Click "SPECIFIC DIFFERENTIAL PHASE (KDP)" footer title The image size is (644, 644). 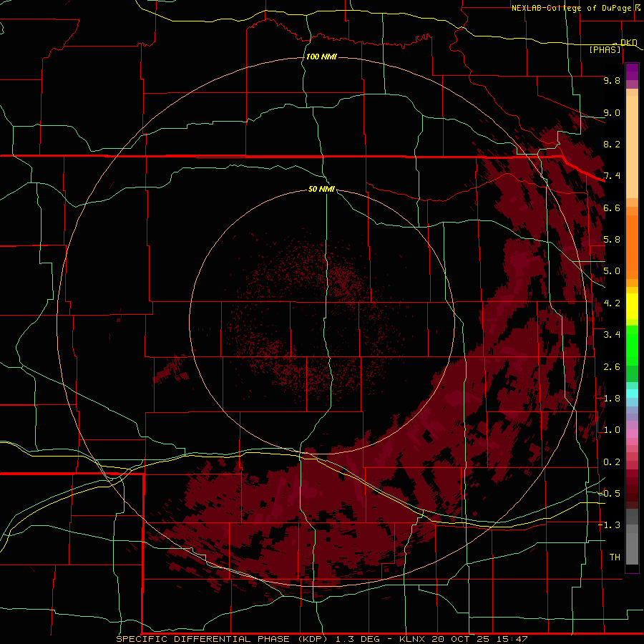pos(222,639)
